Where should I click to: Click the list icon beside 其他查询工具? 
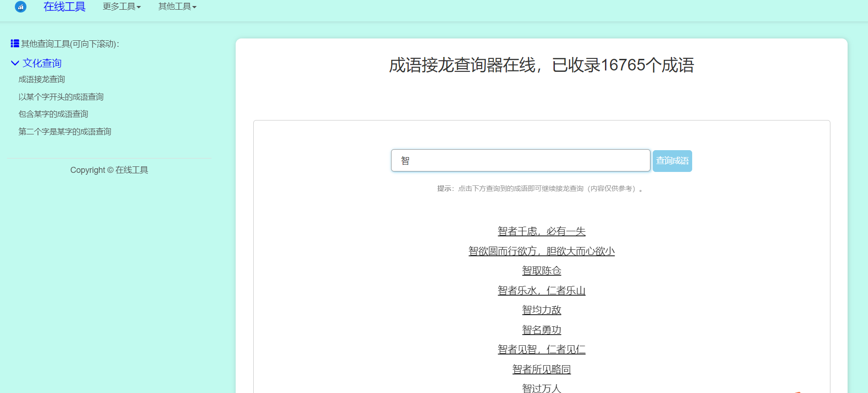click(15, 44)
